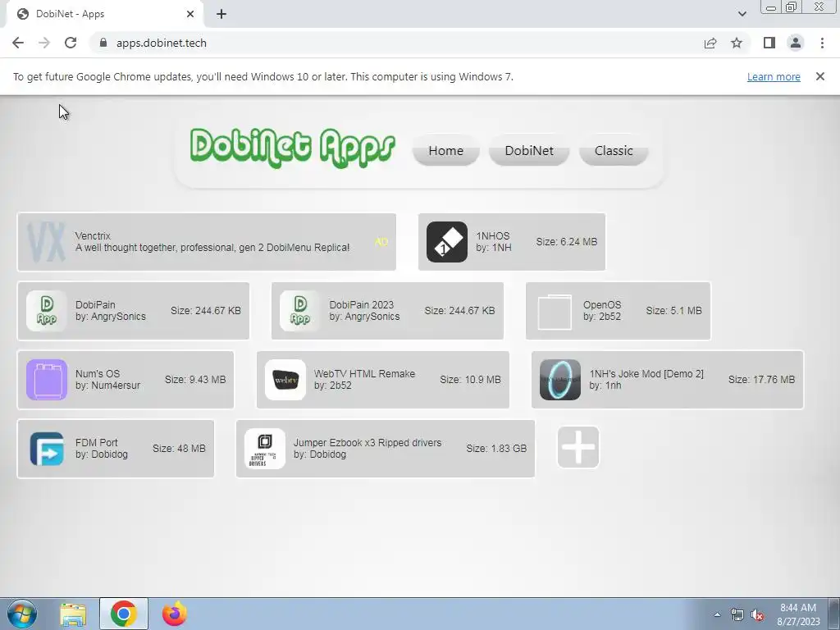The height and width of the screenshot is (630, 840).
Task: Click the WebTV HTML Remake icon
Action: tap(285, 379)
